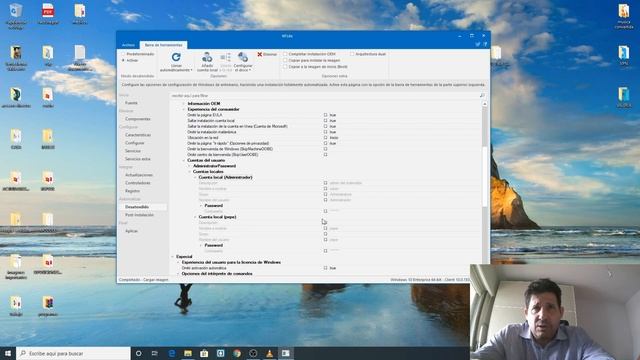The width and height of the screenshot is (640, 360).
Task: Open VLC media player from the taskbar
Action: 269,353
